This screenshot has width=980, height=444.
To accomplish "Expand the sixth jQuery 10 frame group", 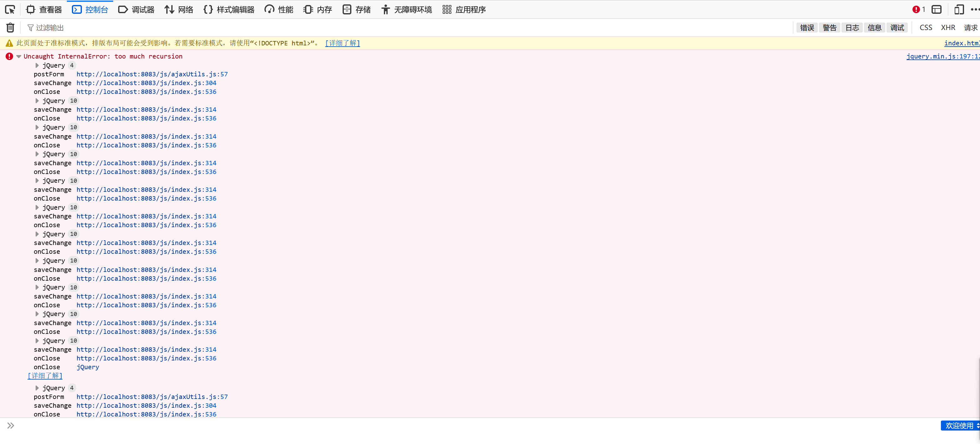I will tap(37, 234).
